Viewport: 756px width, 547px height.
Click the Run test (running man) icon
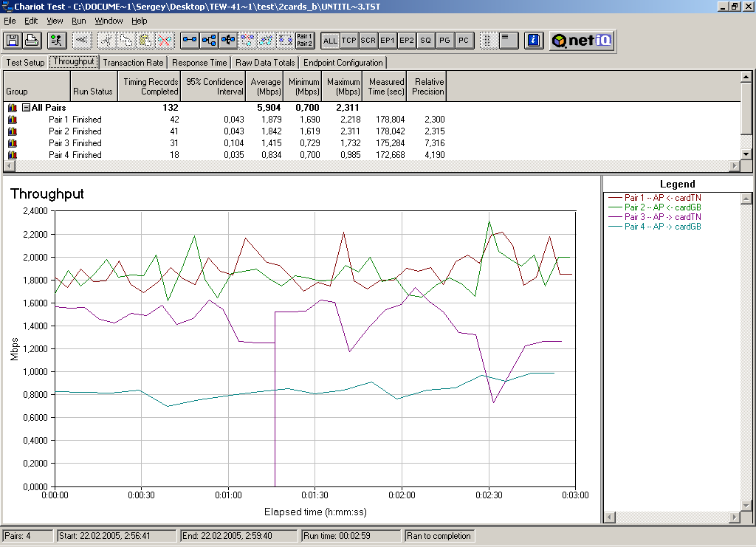pyautogui.click(x=58, y=41)
